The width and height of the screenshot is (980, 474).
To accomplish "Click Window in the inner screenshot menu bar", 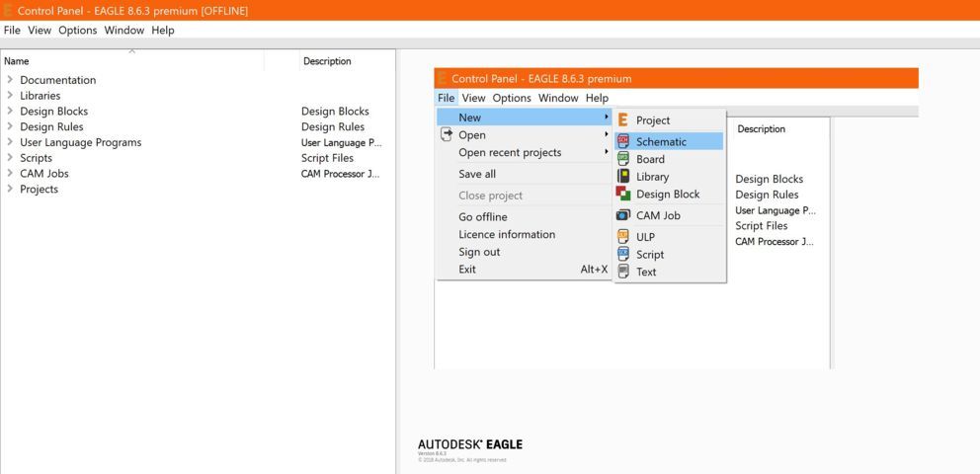I will (x=559, y=98).
